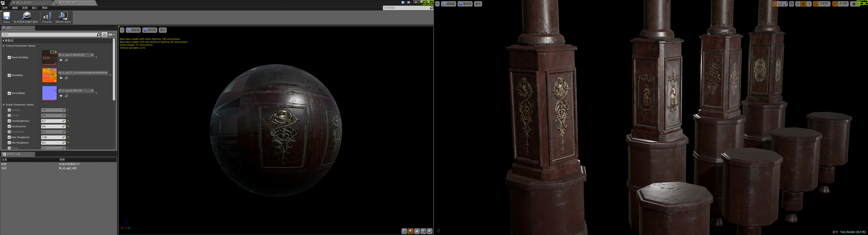
Task: Use selected asset arrow for BaseColorMap
Action: [x=61, y=60]
